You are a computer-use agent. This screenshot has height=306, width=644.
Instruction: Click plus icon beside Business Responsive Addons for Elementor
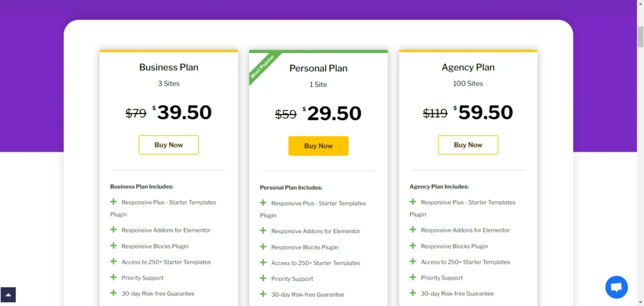click(x=114, y=230)
